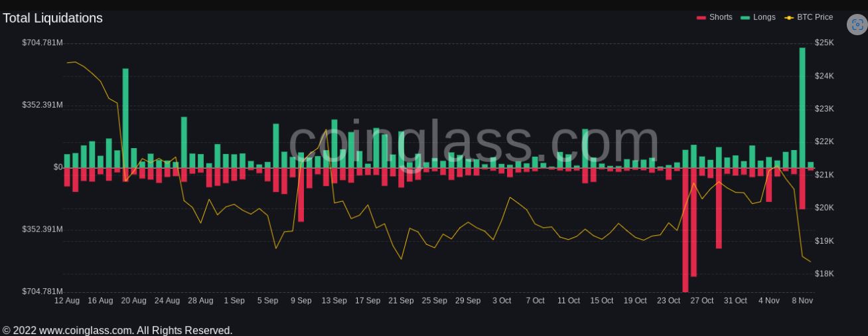Image resolution: width=868 pixels, height=336 pixels.
Task: Click the 20 Aug date label
Action: pyautogui.click(x=133, y=301)
